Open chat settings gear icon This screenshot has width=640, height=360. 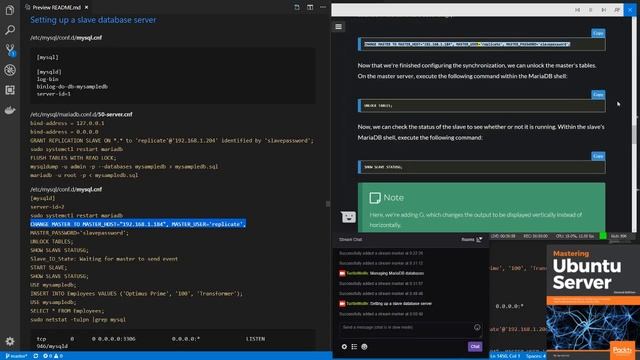tap(344, 347)
